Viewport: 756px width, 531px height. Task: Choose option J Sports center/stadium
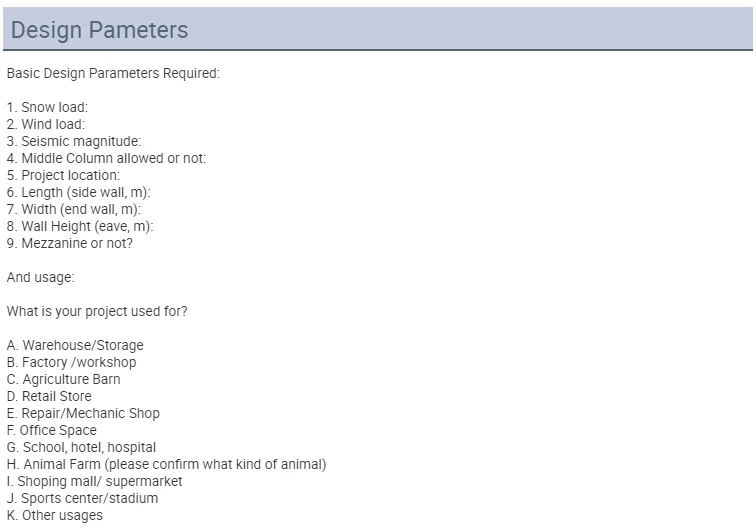pos(82,498)
